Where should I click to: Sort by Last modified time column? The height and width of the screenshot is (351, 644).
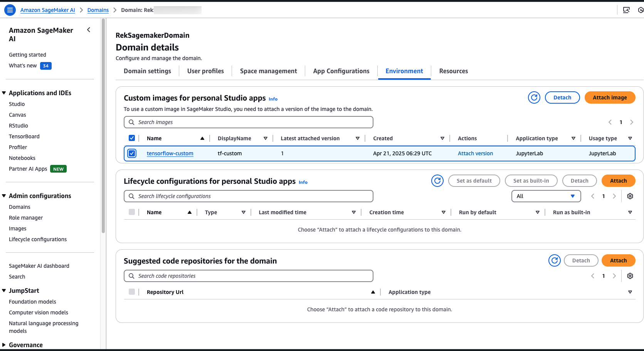[354, 212]
